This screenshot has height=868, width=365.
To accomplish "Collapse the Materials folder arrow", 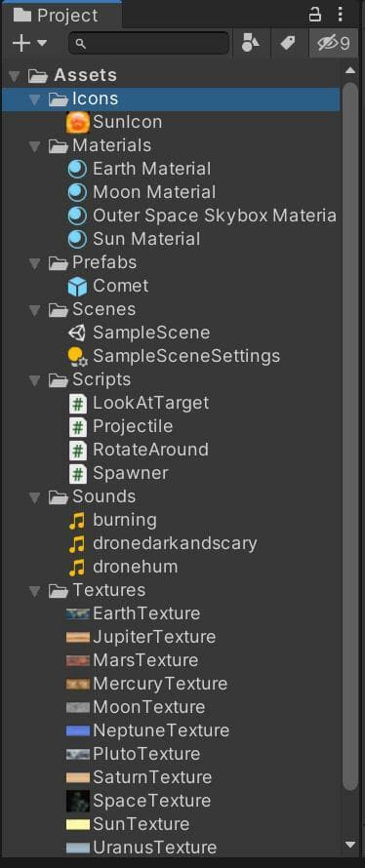I will [x=35, y=146].
